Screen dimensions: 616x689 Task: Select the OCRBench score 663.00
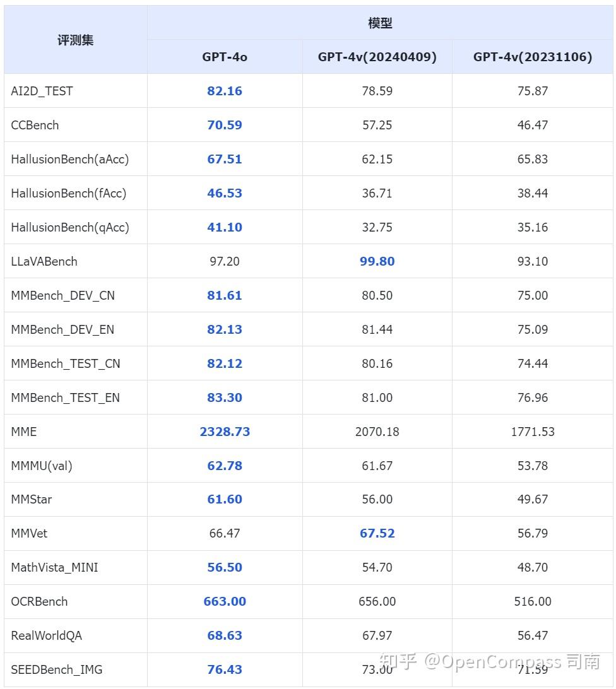click(x=225, y=601)
